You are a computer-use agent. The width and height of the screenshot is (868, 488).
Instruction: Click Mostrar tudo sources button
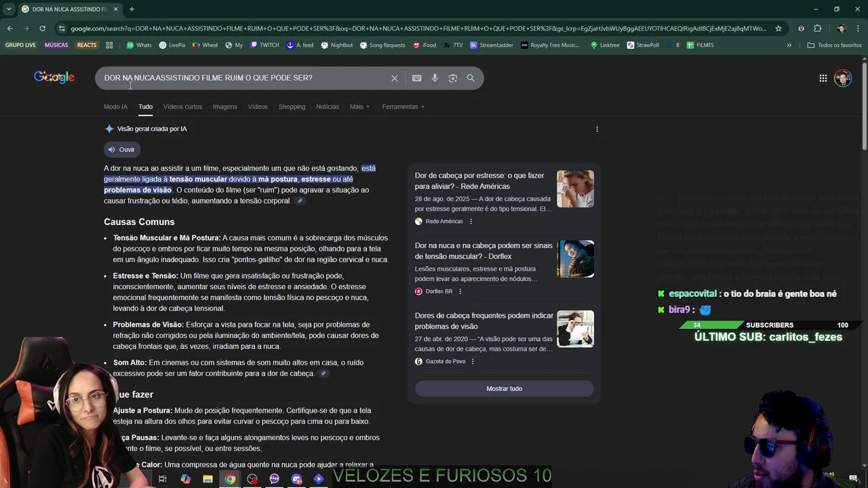[504, 388]
